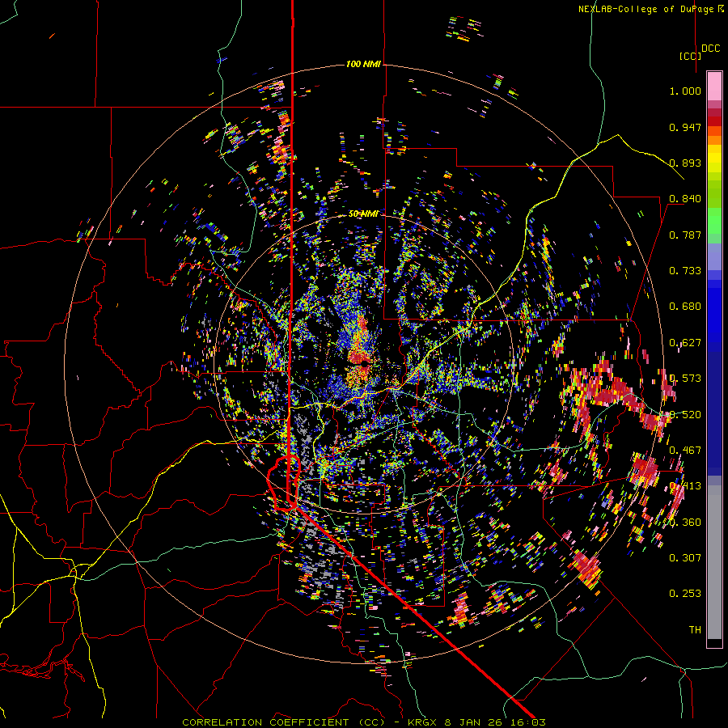The image size is (728, 728).
Task: Select the 0.360 scale value
Action: [x=685, y=523]
